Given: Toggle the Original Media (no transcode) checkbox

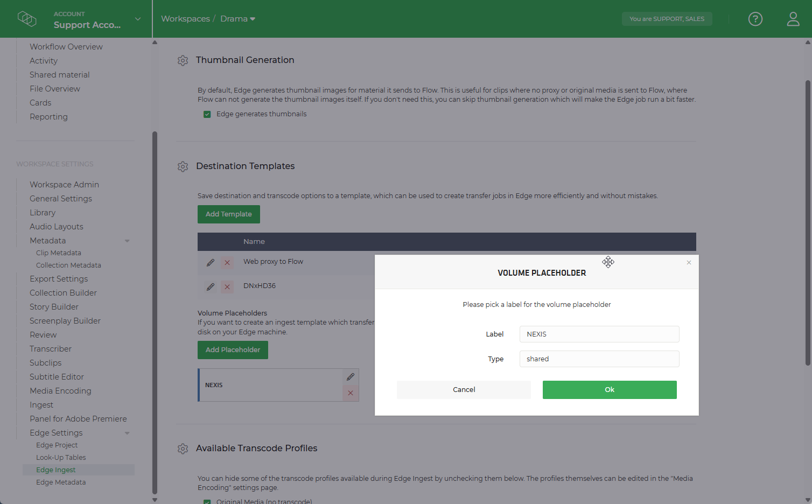Looking at the screenshot, I should (207, 501).
